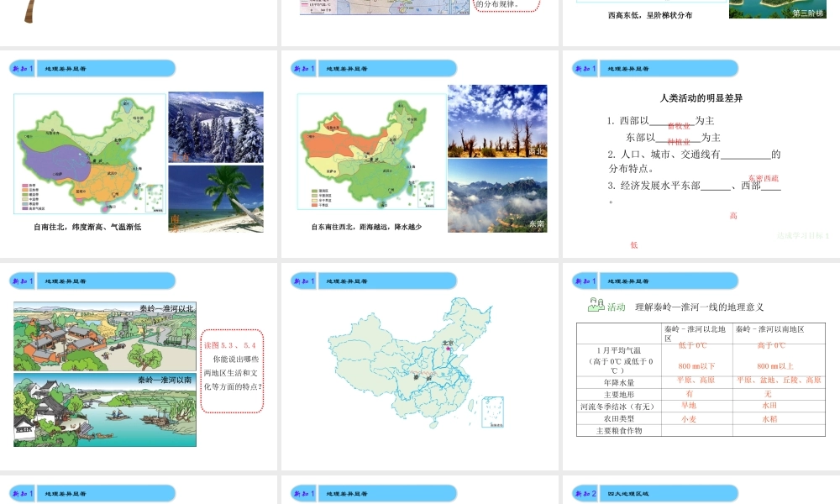Click the 秦岭—淮河以北 village illustration
This screenshot has width=840, height=504.
tap(105, 337)
